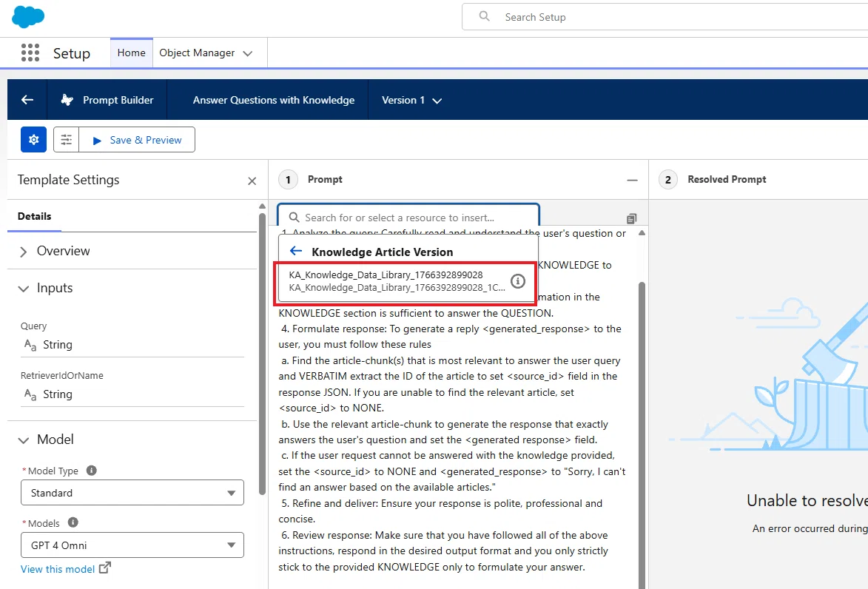Select Answer Questions with Knowledge title
The height and width of the screenshot is (589, 868).
click(x=274, y=100)
